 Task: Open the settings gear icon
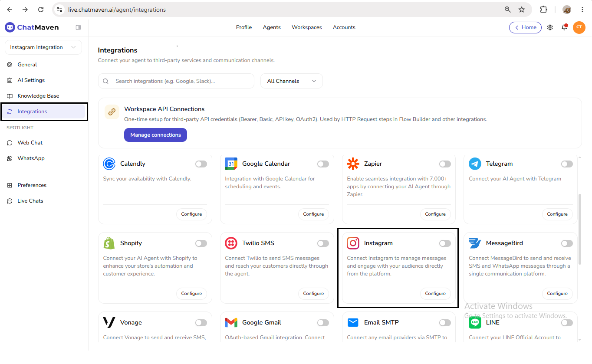(550, 27)
